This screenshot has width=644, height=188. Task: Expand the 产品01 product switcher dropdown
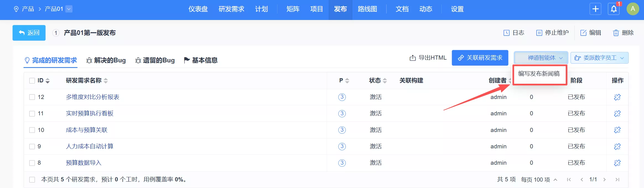(69, 9)
